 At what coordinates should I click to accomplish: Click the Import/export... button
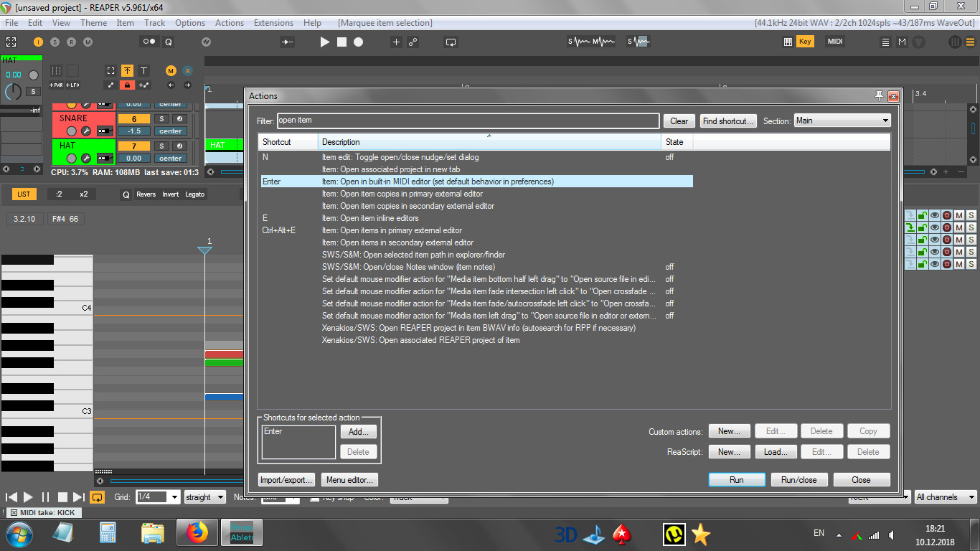click(287, 480)
